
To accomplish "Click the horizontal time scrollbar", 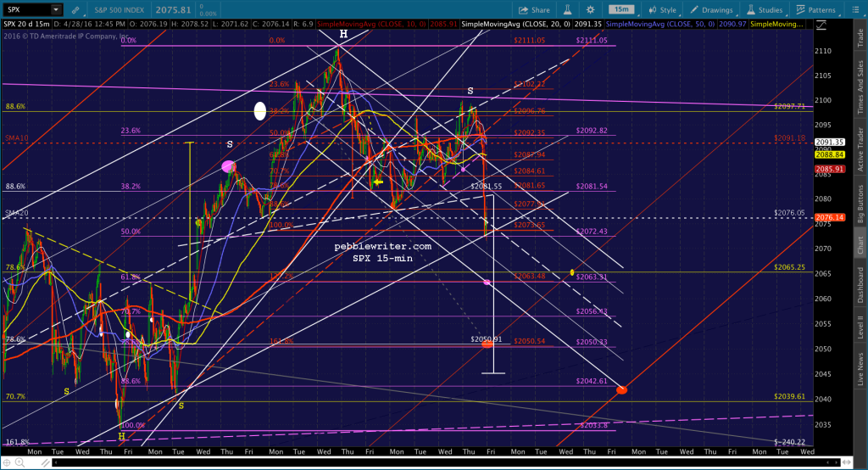I will click(x=446, y=462).
